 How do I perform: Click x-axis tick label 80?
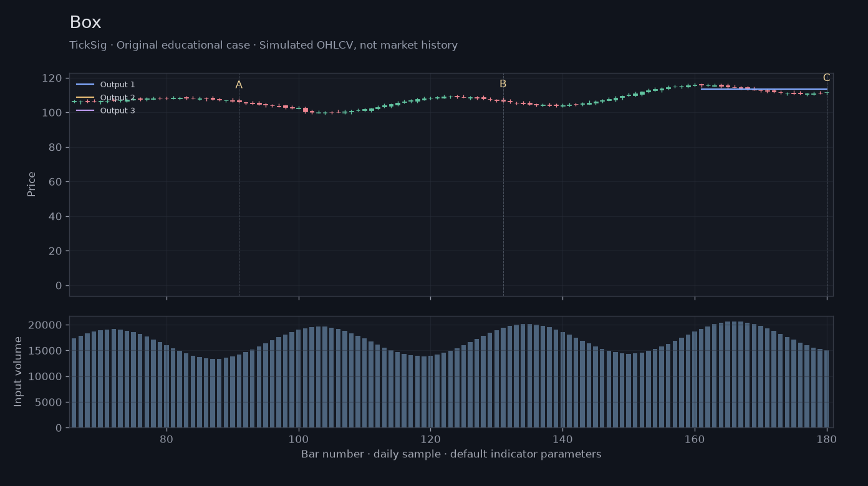coord(166,439)
